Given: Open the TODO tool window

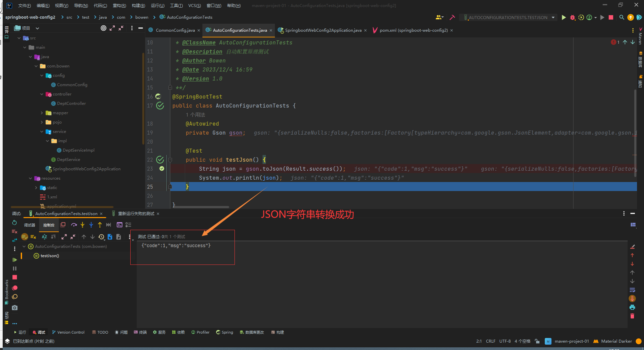Looking at the screenshot, I should click(x=100, y=332).
